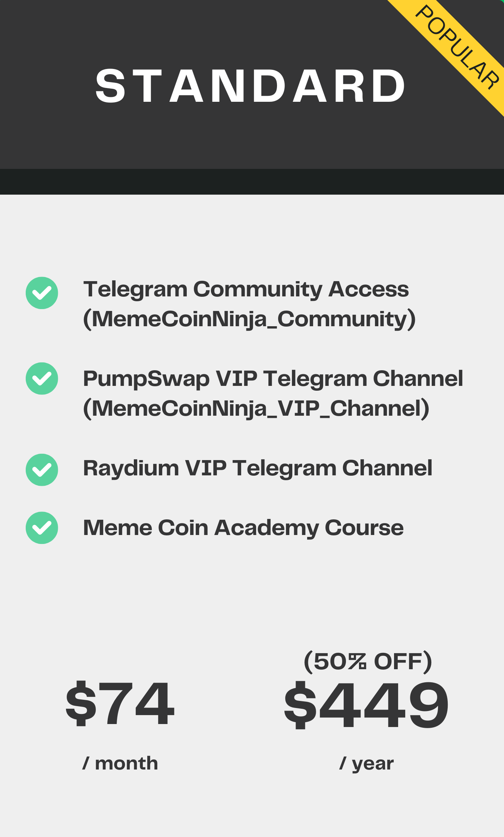
Task: Click the (50% OFF) discount label
Action: point(368,662)
